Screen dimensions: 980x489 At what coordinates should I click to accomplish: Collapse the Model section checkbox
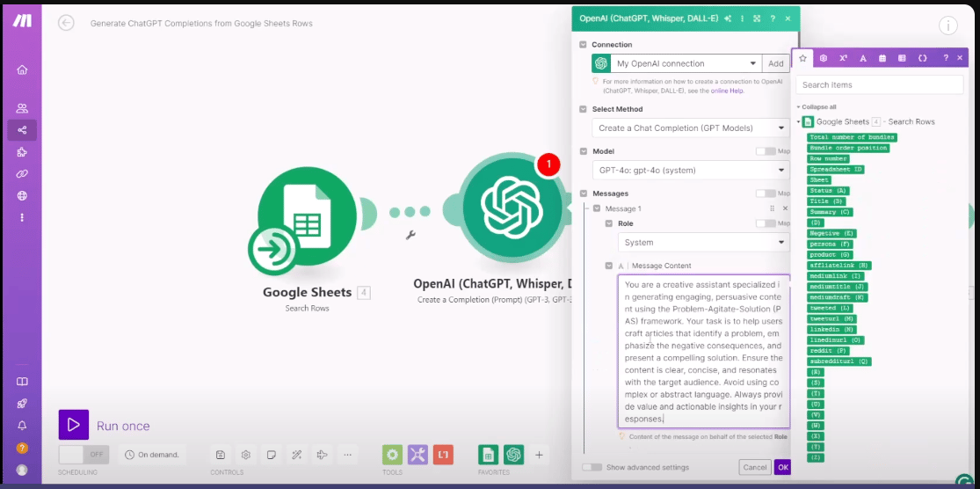point(583,151)
